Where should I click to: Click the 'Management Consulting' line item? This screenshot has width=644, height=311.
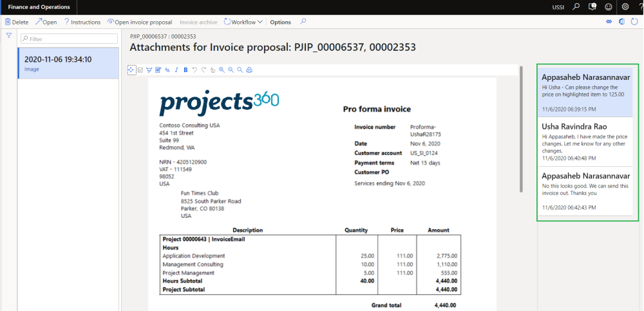[193, 265]
